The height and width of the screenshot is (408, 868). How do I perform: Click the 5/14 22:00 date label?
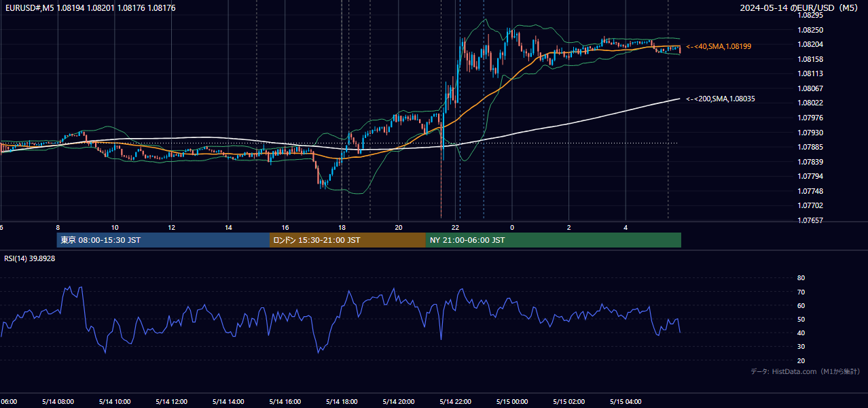[455, 401]
